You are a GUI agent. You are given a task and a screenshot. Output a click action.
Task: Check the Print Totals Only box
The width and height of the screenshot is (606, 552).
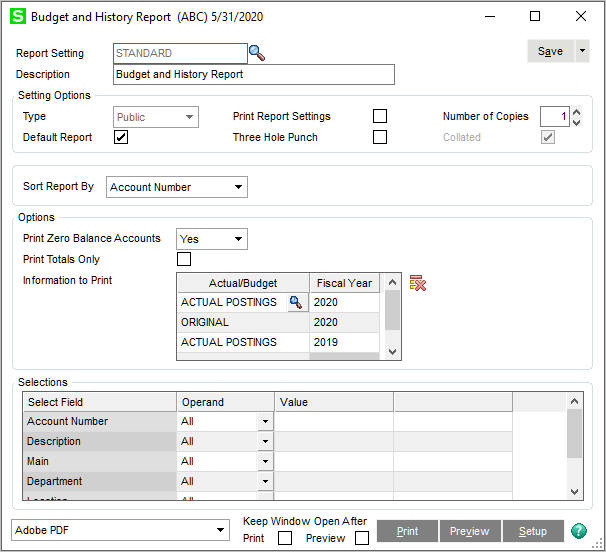(184, 260)
